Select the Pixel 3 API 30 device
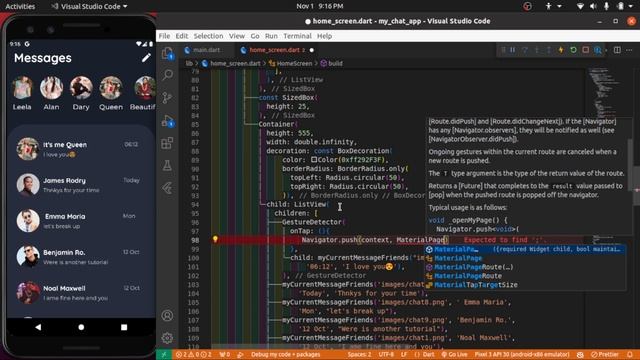The width and height of the screenshot is (640, 360). click(522, 354)
